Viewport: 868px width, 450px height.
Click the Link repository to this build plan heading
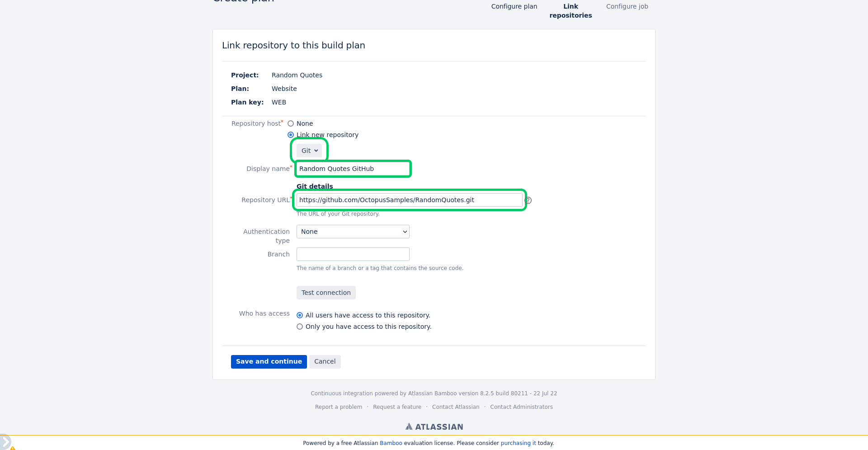[293, 45]
